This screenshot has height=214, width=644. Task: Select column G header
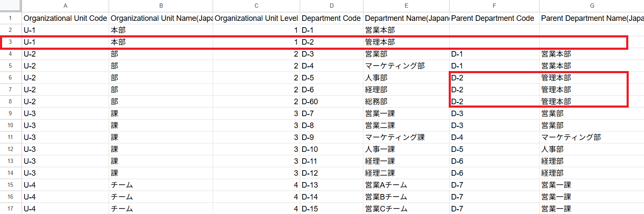point(592,6)
